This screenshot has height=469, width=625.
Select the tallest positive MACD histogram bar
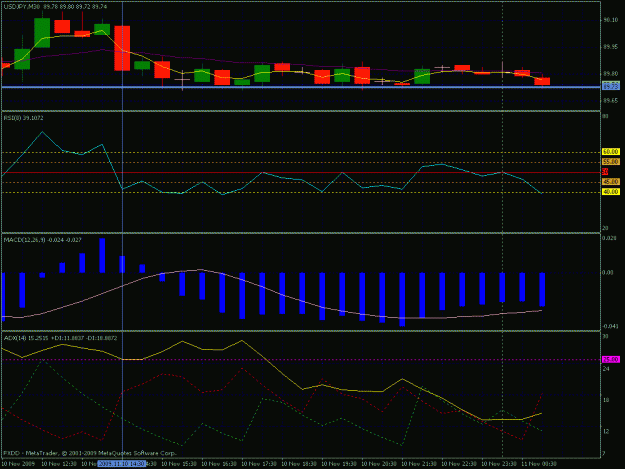tap(102, 255)
